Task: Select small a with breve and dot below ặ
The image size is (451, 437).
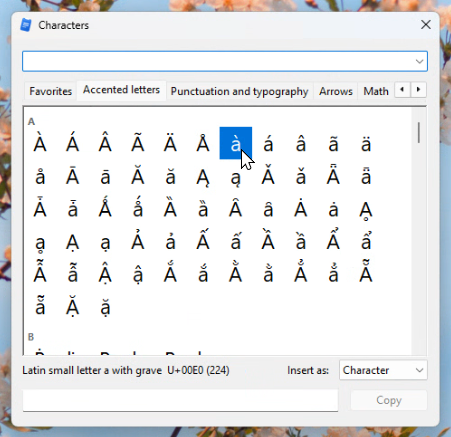Action: (x=105, y=307)
